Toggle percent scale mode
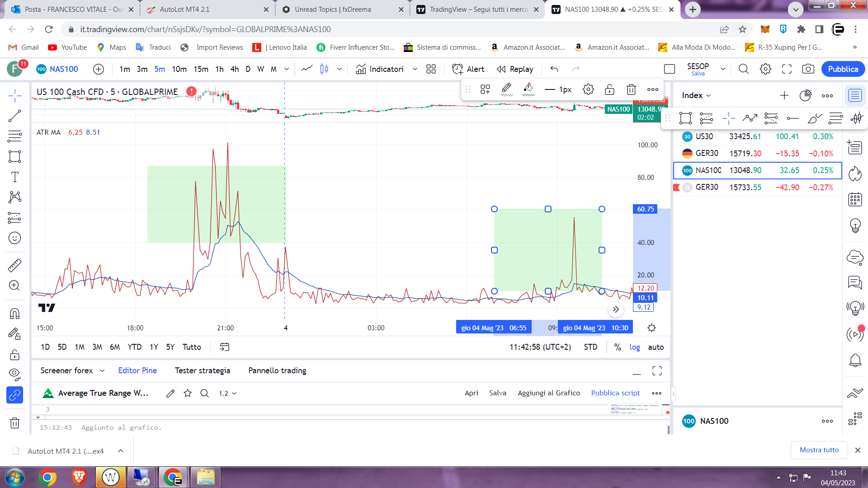This screenshot has width=868, height=488. tap(618, 347)
